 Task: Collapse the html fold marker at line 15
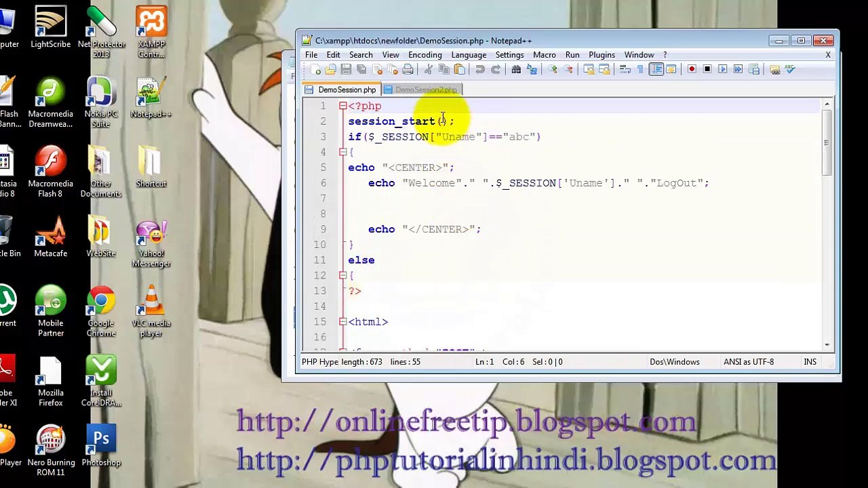(342, 321)
